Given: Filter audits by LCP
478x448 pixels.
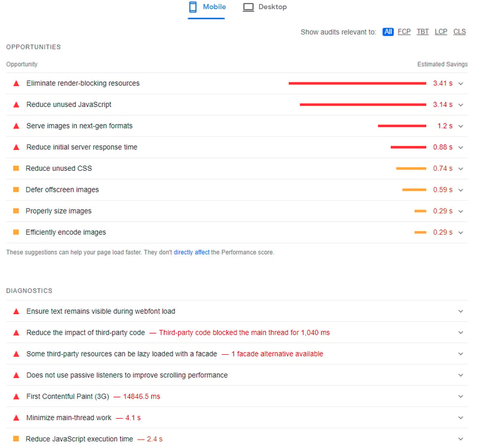Looking at the screenshot, I should (441, 32).
